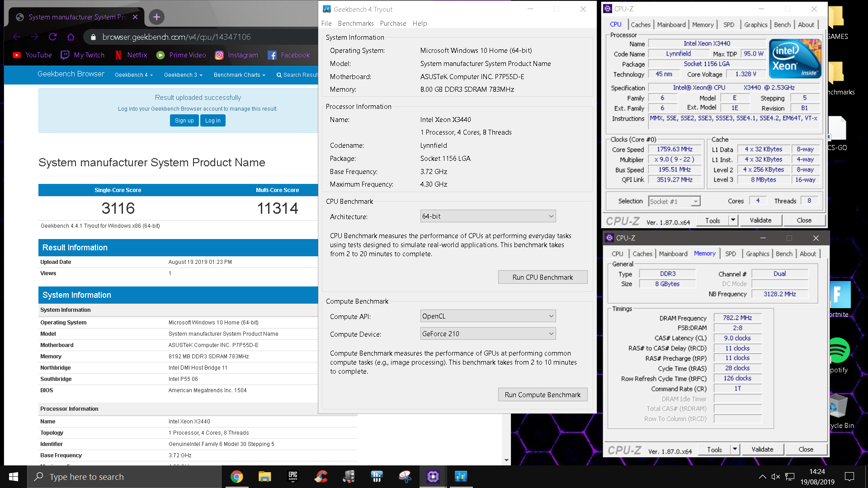Open the Prime Video bookmark
The image size is (868, 488).
tap(181, 55)
